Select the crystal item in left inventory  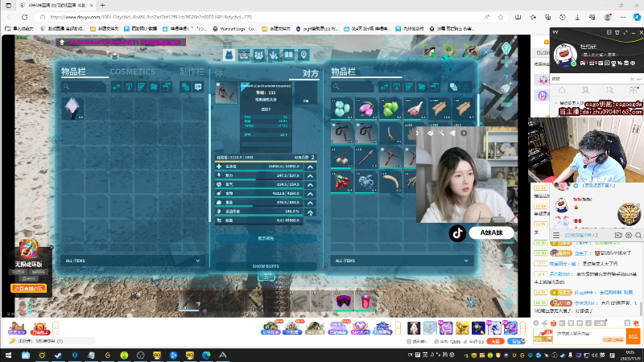pyautogui.click(x=72, y=109)
